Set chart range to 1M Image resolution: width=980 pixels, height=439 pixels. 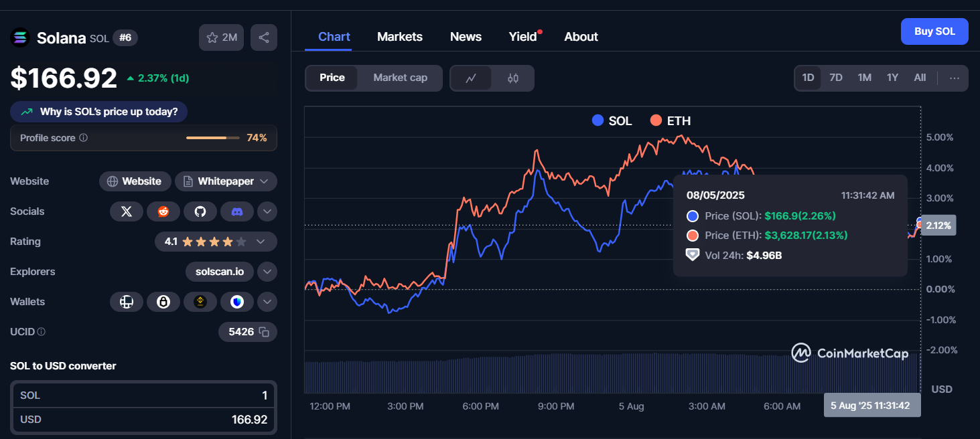tap(865, 78)
